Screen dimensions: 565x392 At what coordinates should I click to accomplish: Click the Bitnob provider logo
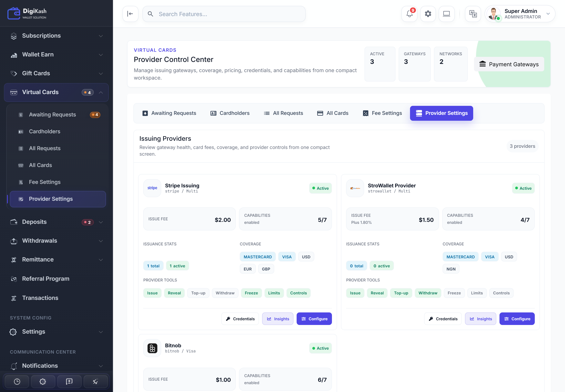[x=152, y=348]
